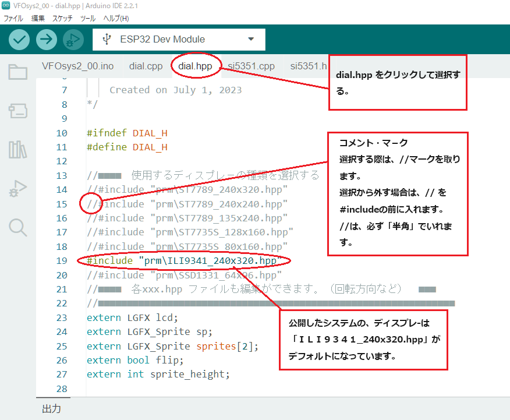Open the ヘルプ(H) menu
510x420 pixels.
tap(116, 19)
